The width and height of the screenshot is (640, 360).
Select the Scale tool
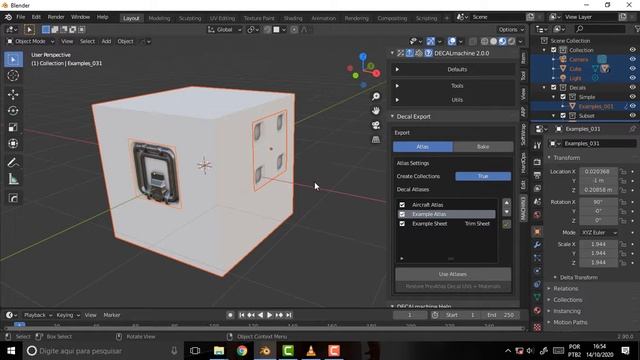coord(13,127)
